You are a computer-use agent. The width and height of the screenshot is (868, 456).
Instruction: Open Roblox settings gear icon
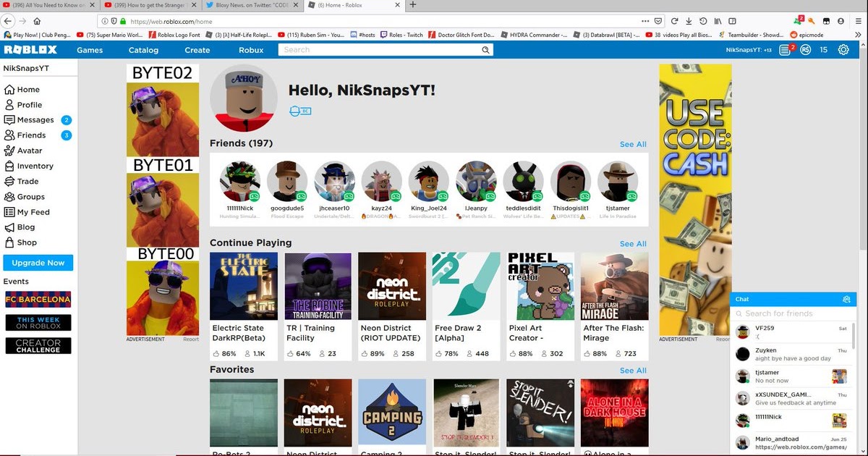click(x=843, y=50)
